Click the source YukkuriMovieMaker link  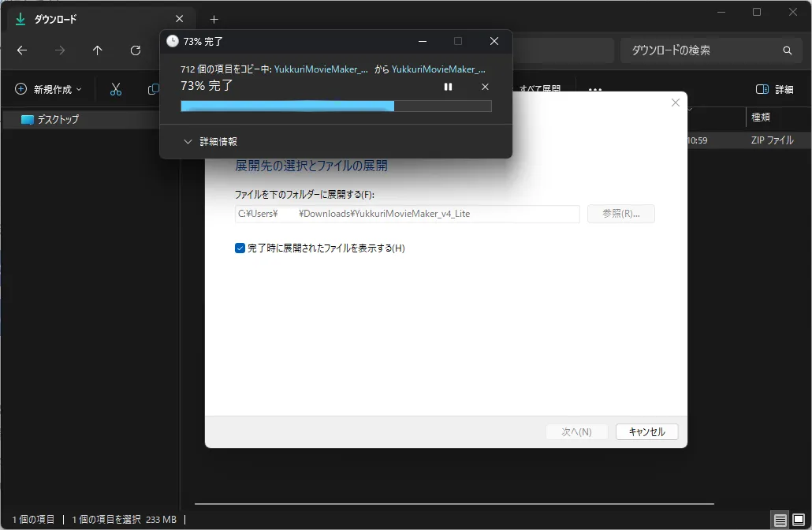coord(321,69)
